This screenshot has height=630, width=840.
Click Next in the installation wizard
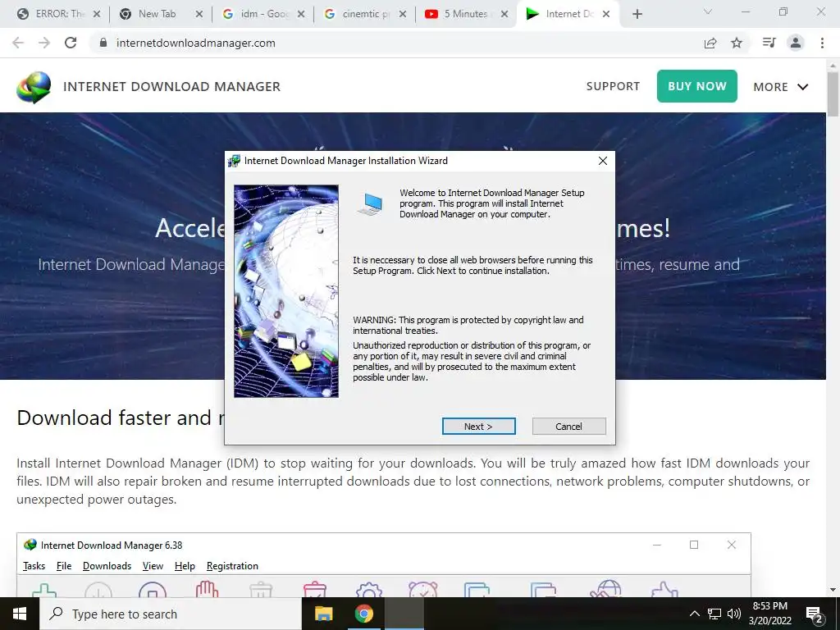pyautogui.click(x=478, y=427)
